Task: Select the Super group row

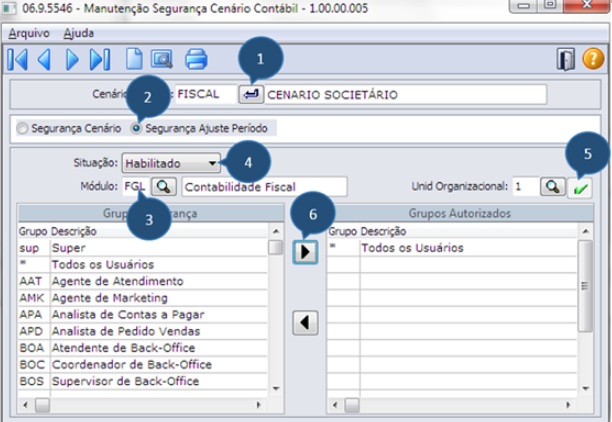Action: coord(142,248)
